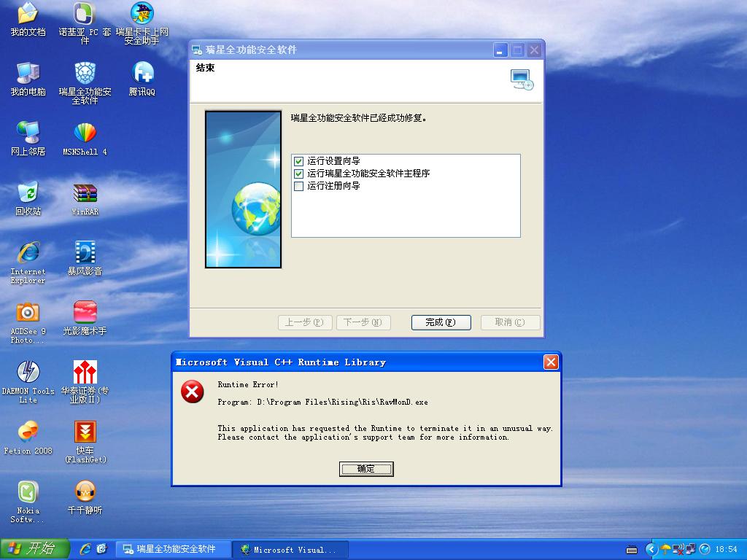The width and height of the screenshot is (747, 560).
Task: Select the 千千静听 desktop icon
Action: [85, 498]
